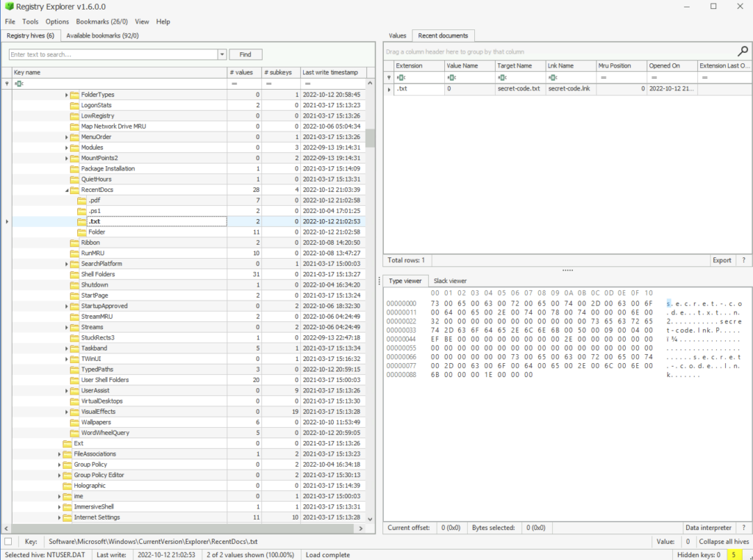Expand the Group Policy tree node
Viewport: 753px width, 560px height.
(x=60, y=464)
